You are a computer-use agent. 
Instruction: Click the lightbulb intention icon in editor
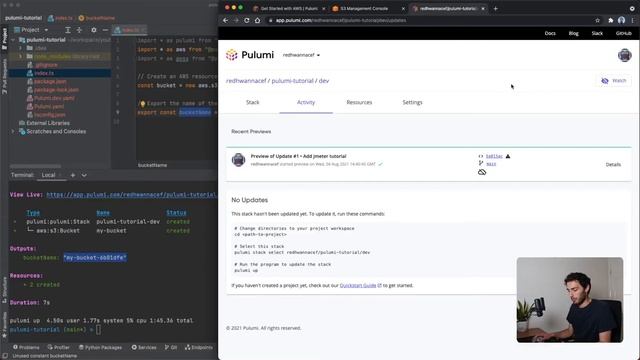(x=142, y=104)
